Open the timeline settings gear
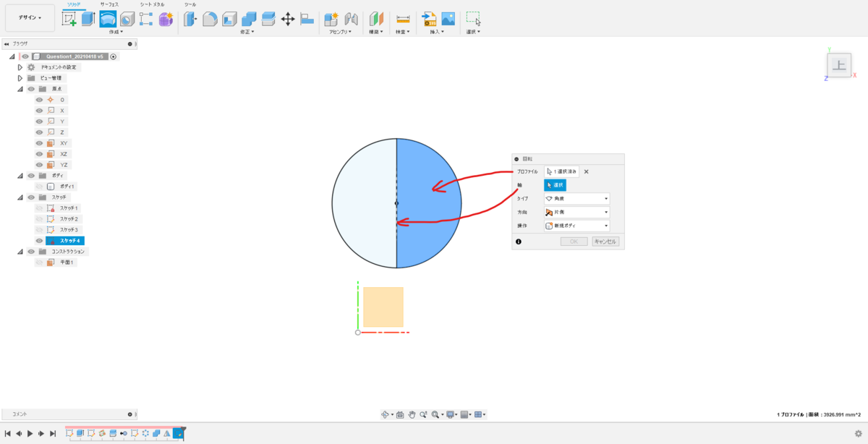The image size is (868, 444). (x=859, y=433)
